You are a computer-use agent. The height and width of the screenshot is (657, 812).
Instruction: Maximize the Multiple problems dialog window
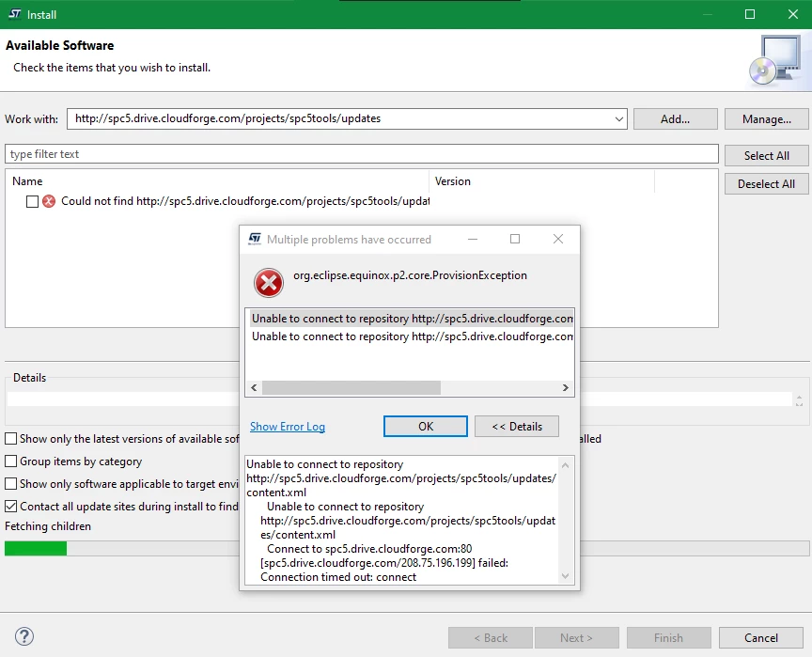pos(515,239)
